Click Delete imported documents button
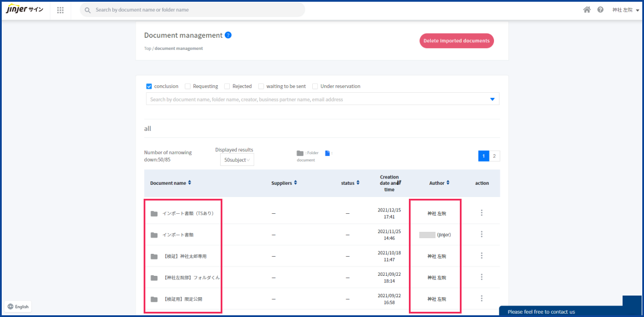 456,41
